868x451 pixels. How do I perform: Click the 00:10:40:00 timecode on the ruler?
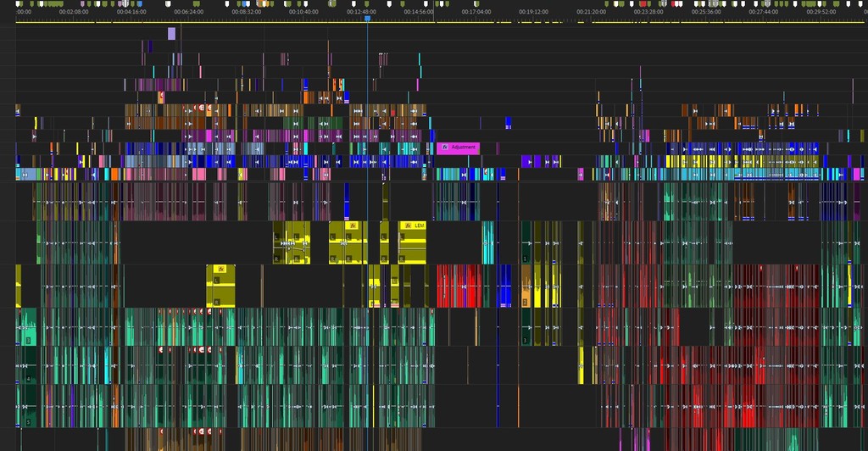[304, 12]
